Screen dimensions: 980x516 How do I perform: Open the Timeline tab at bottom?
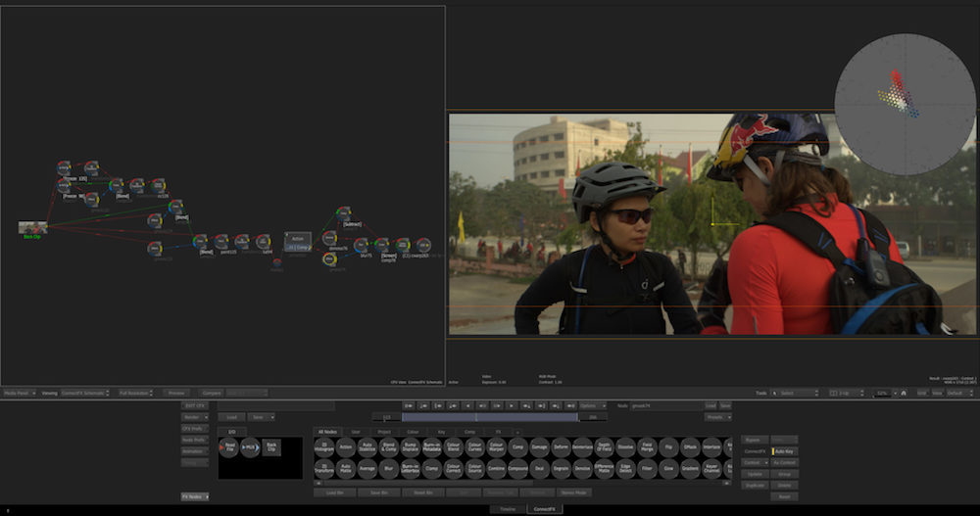point(508,509)
